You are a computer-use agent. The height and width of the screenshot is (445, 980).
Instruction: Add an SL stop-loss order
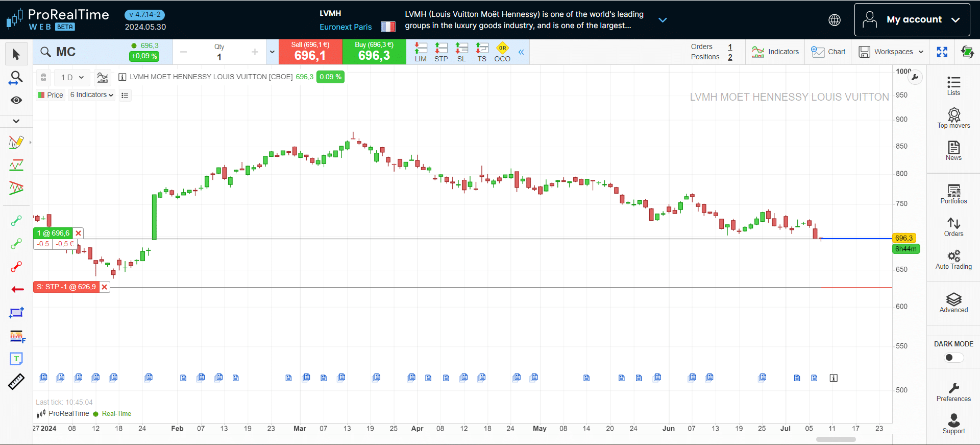pos(461,52)
